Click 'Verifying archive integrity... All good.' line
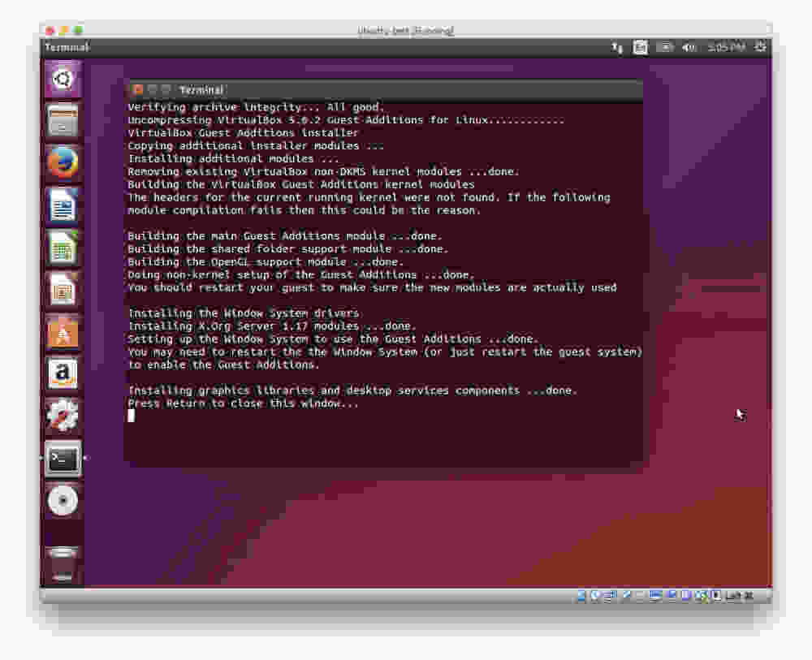The width and height of the screenshot is (812, 660). click(256, 107)
